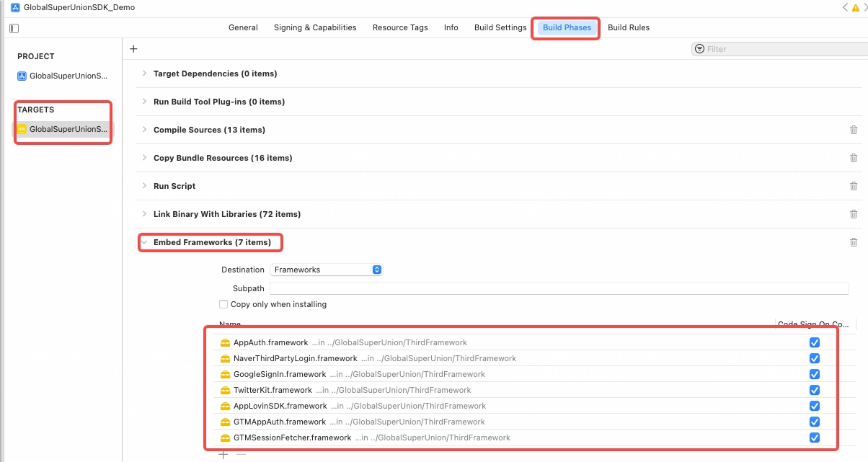Open the Destination dropdown set to Frameworks
Image resolution: width=868 pixels, height=462 pixels.
pyautogui.click(x=326, y=270)
